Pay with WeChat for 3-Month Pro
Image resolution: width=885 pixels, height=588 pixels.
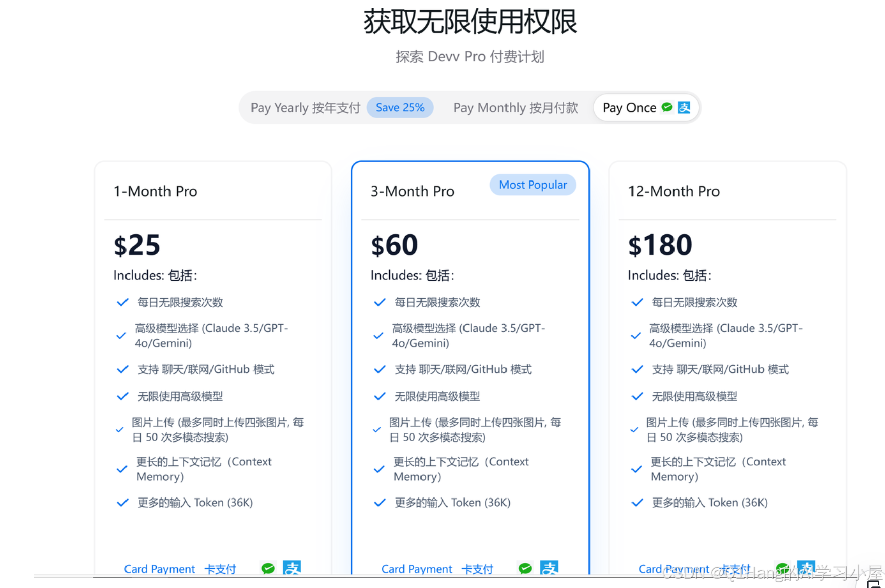(525, 568)
